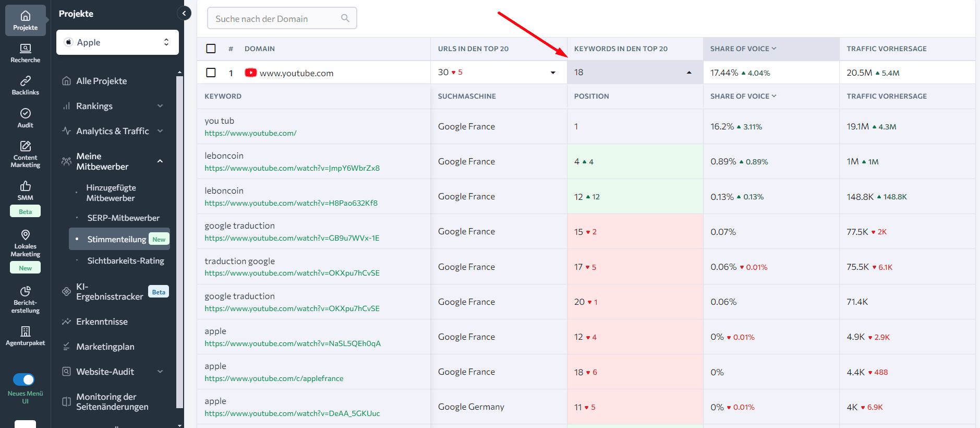
Task: Open Berichterstellung pie chart icon
Action: click(25, 291)
